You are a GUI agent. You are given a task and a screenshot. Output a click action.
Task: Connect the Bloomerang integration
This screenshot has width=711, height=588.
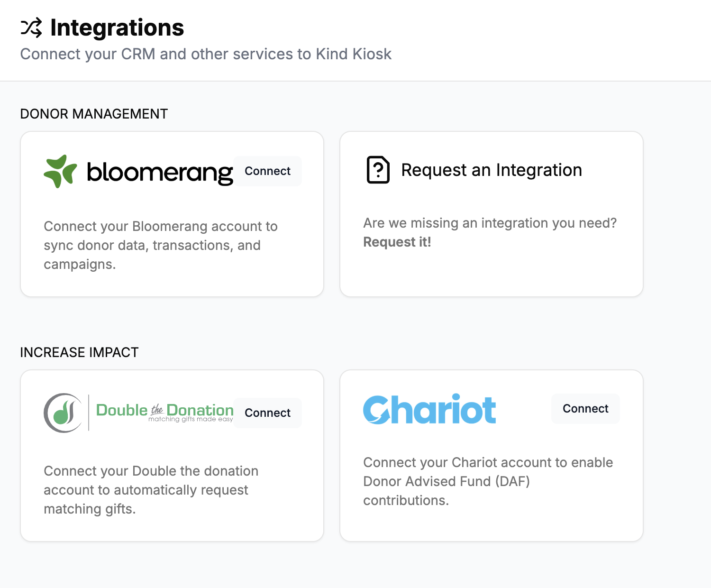point(267,171)
